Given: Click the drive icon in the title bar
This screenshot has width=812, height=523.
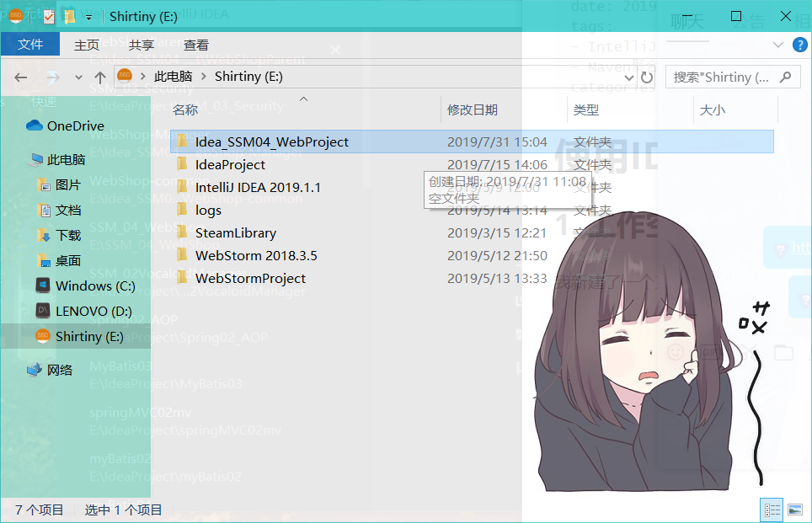Looking at the screenshot, I should coord(16,16).
